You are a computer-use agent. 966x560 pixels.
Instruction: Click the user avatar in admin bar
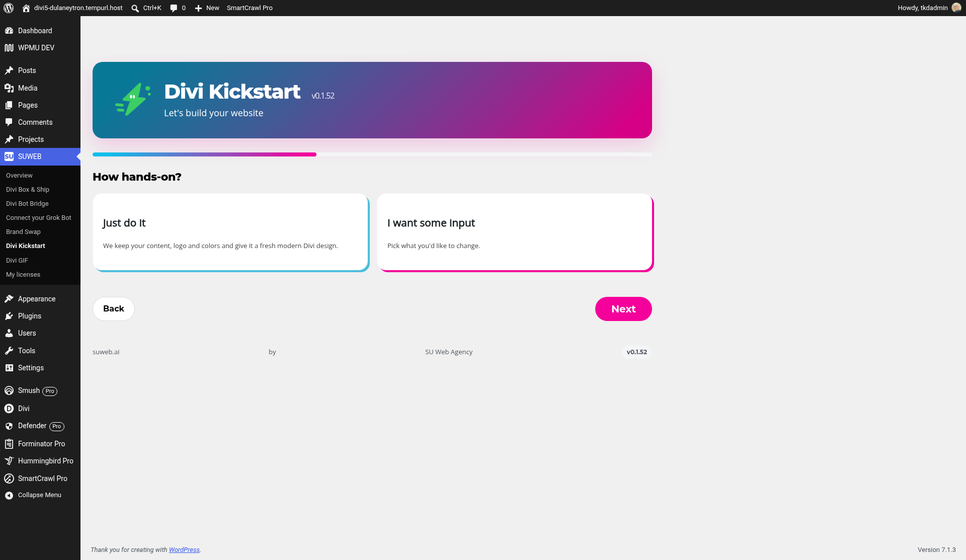[x=956, y=8]
